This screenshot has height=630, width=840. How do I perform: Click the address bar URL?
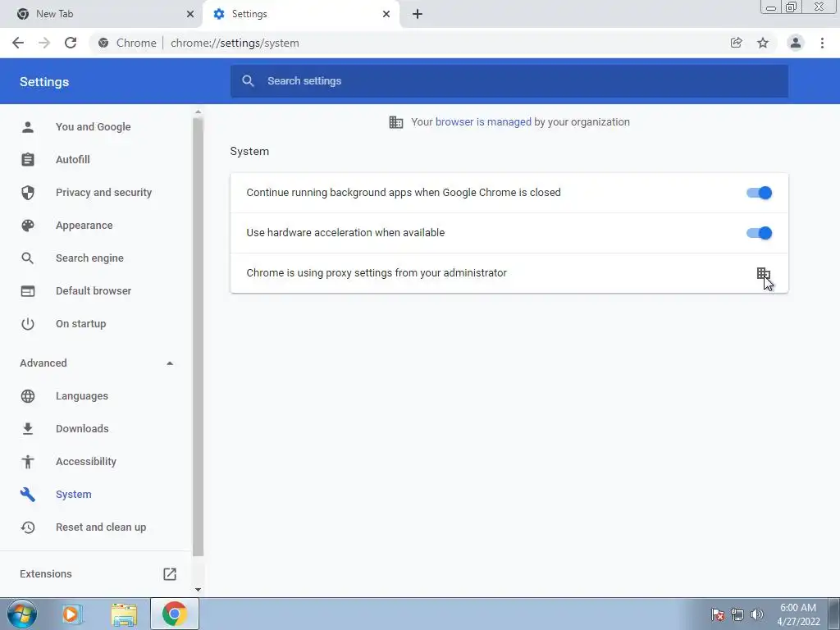click(x=235, y=43)
